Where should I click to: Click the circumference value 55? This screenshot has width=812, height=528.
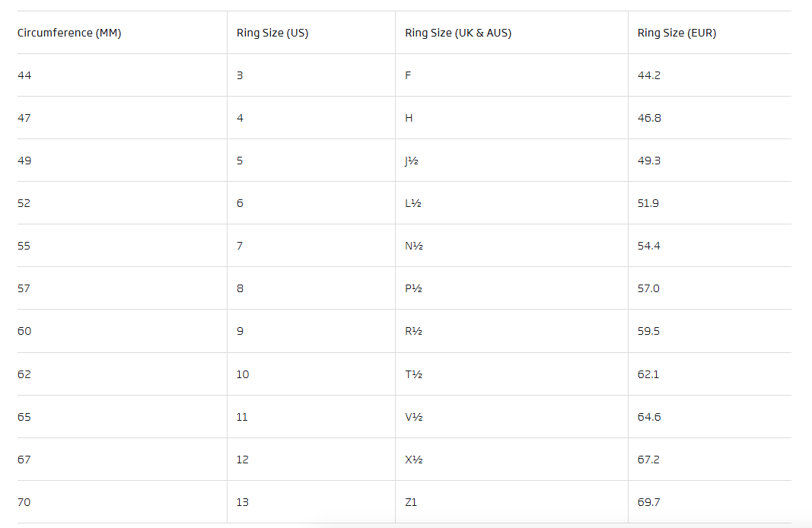click(x=24, y=246)
